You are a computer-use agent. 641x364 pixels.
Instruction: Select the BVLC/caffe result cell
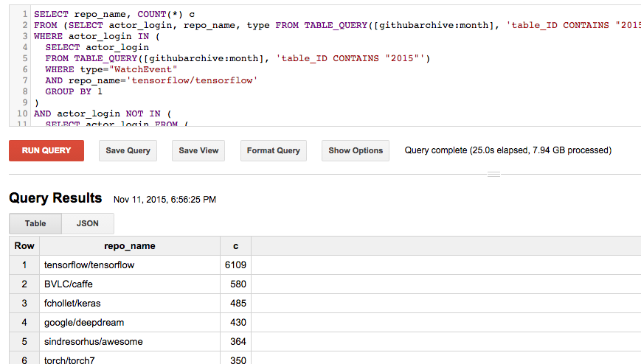pos(130,284)
